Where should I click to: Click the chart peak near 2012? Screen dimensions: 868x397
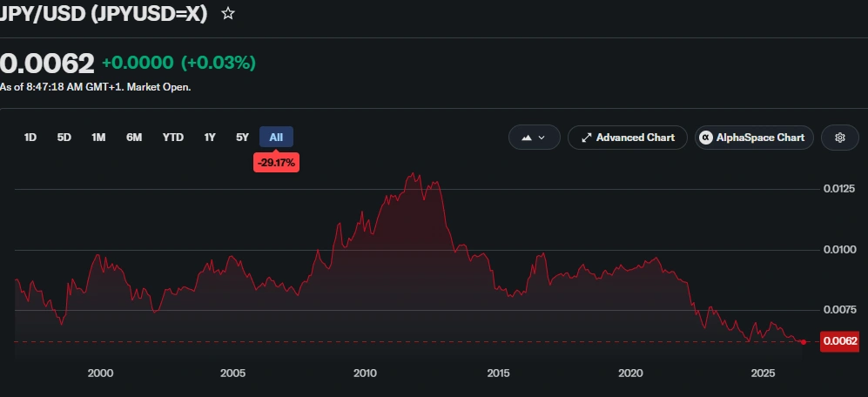coord(413,174)
